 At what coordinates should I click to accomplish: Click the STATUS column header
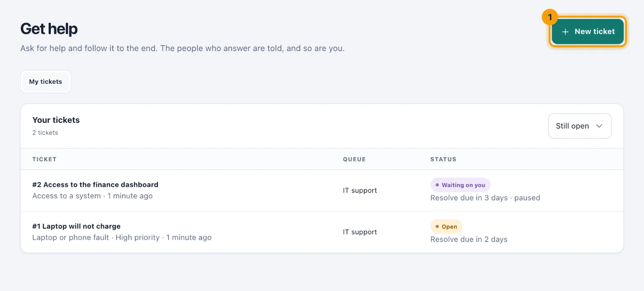click(x=443, y=159)
